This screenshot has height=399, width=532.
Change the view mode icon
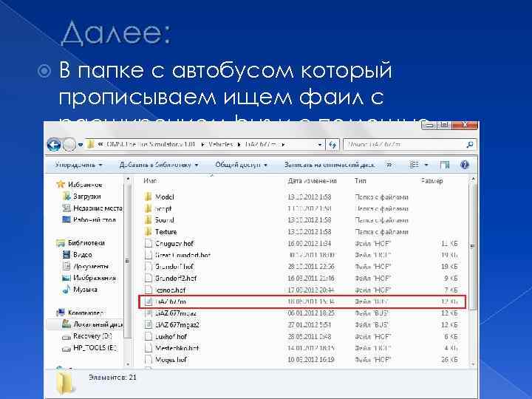[x=414, y=165]
